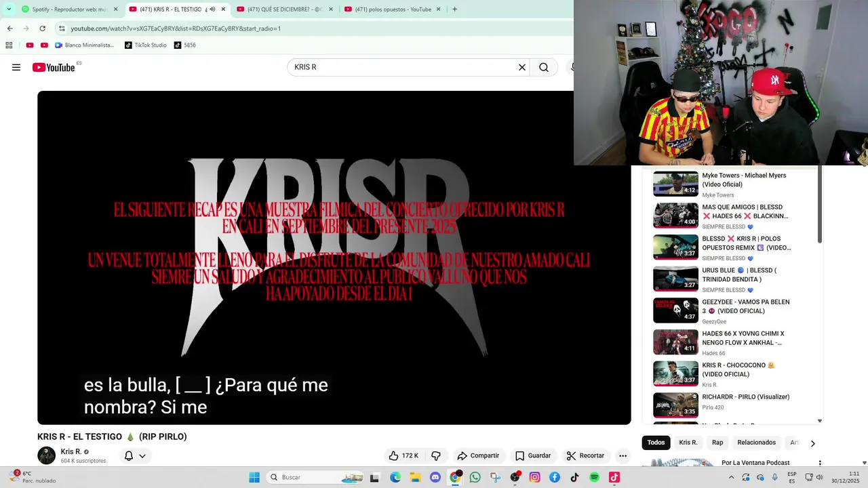Image resolution: width=868 pixels, height=488 pixels.
Task: Go back in the browser
Action: 9,28
